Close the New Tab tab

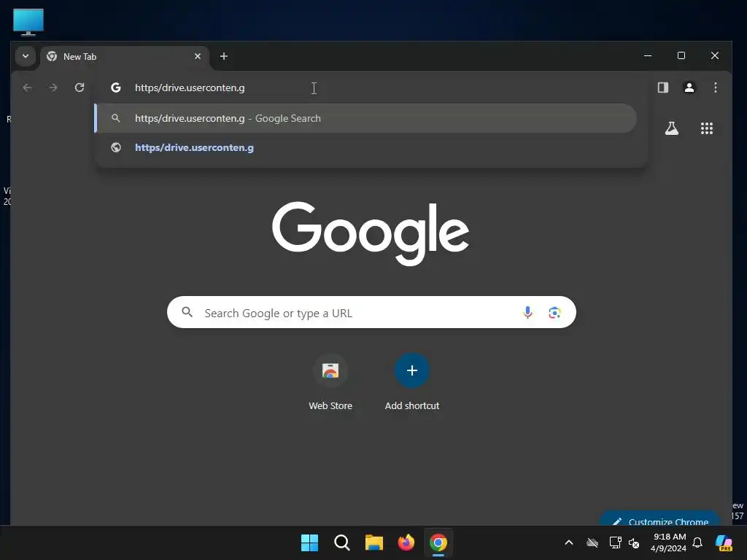click(198, 56)
